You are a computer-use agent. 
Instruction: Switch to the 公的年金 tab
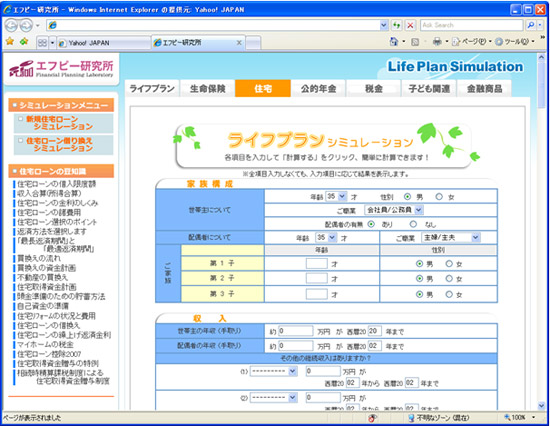[x=318, y=88]
